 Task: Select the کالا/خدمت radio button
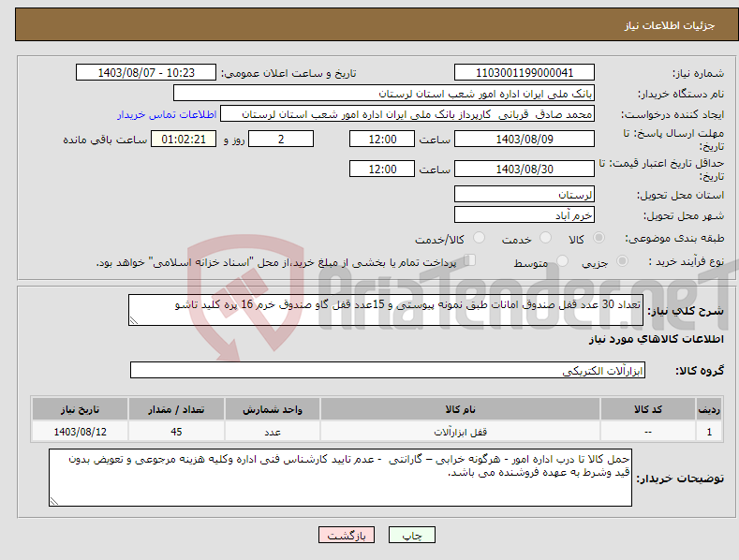[479, 238]
